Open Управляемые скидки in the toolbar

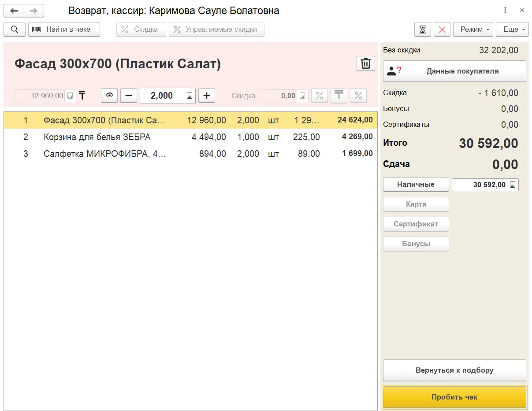pos(216,30)
